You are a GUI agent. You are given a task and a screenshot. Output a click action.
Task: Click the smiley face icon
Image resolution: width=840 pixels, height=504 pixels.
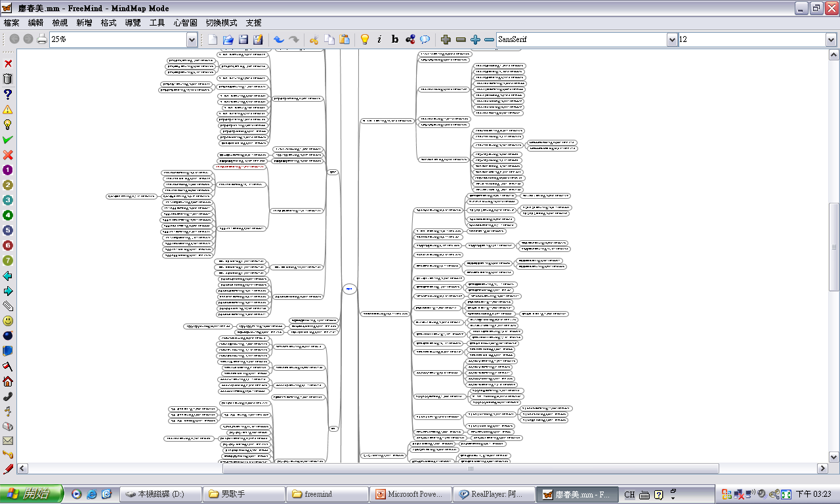coord(8,321)
